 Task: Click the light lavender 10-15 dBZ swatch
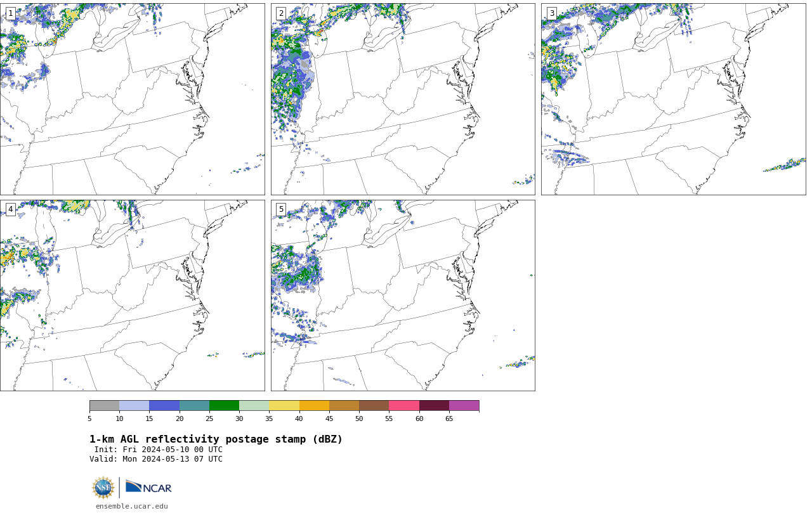[x=134, y=406]
